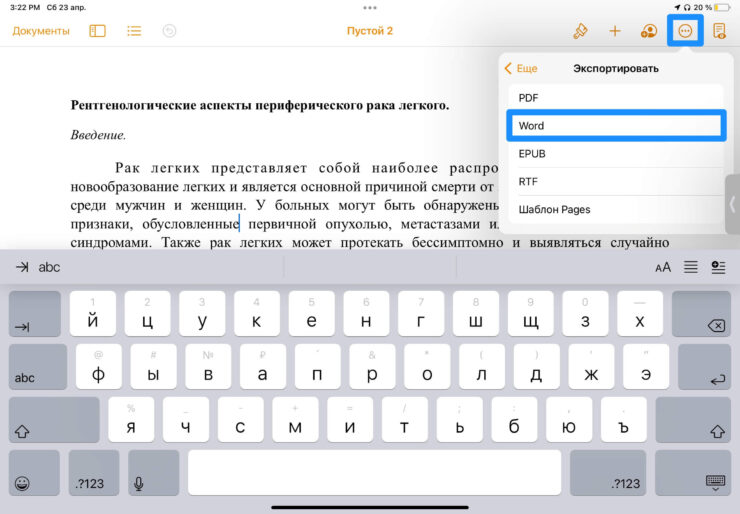The width and height of the screenshot is (740, 514).
Task: Tap the abc language switch key
Action: (x=38, y=367)
